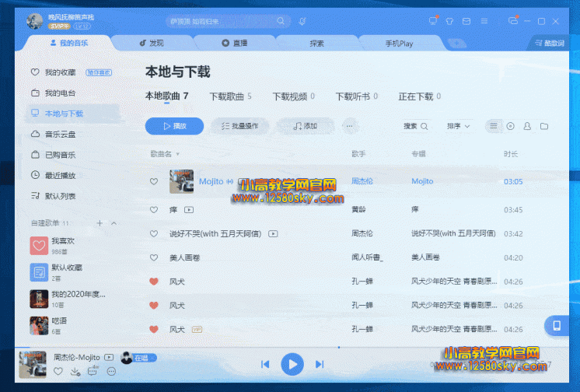Unfavorite the first 风犬 row heart

point(154,282)
